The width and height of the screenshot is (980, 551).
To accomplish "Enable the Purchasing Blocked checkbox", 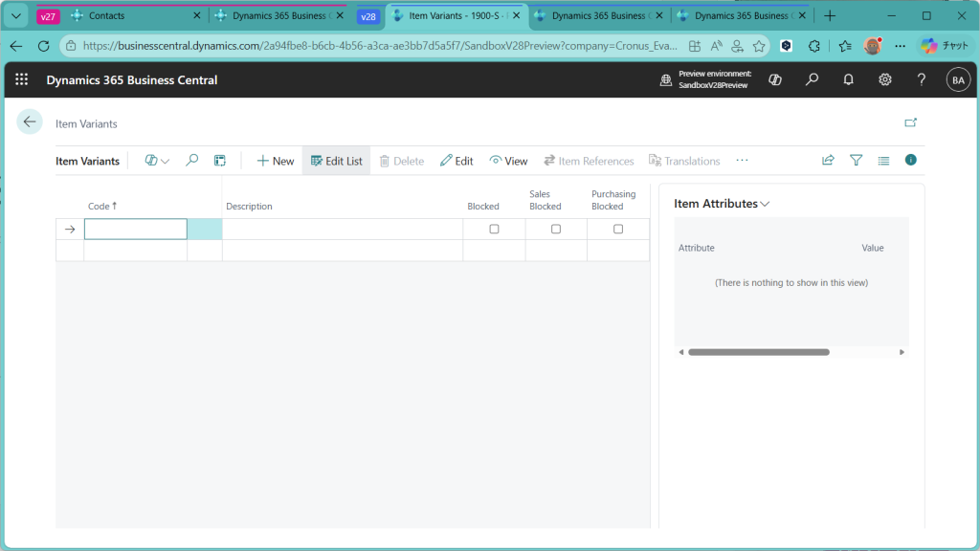I will click(x=618, y=230).
